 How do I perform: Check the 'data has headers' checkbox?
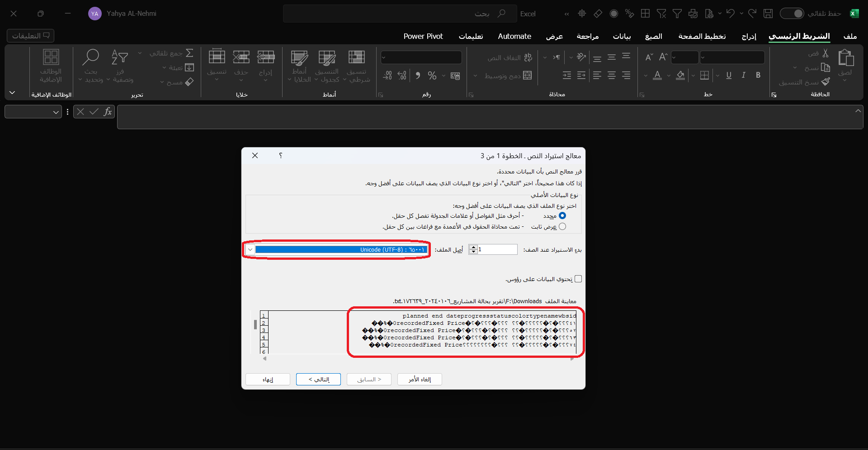(578, 279)
